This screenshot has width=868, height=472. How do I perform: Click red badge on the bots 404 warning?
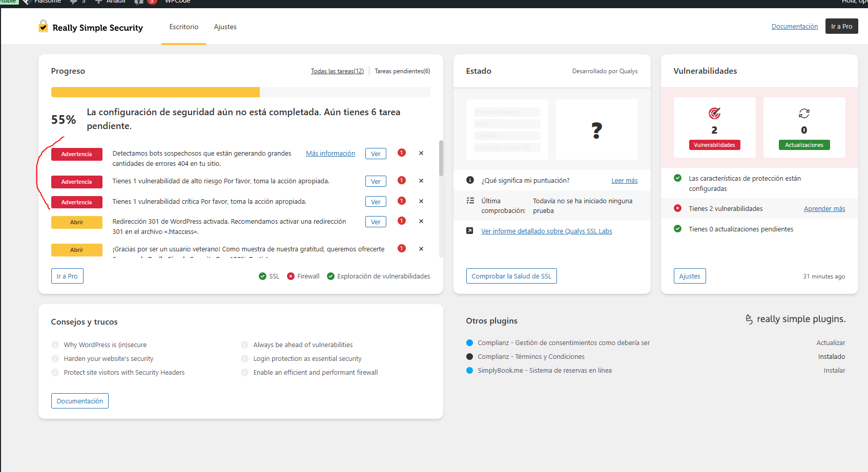(402, 153)
